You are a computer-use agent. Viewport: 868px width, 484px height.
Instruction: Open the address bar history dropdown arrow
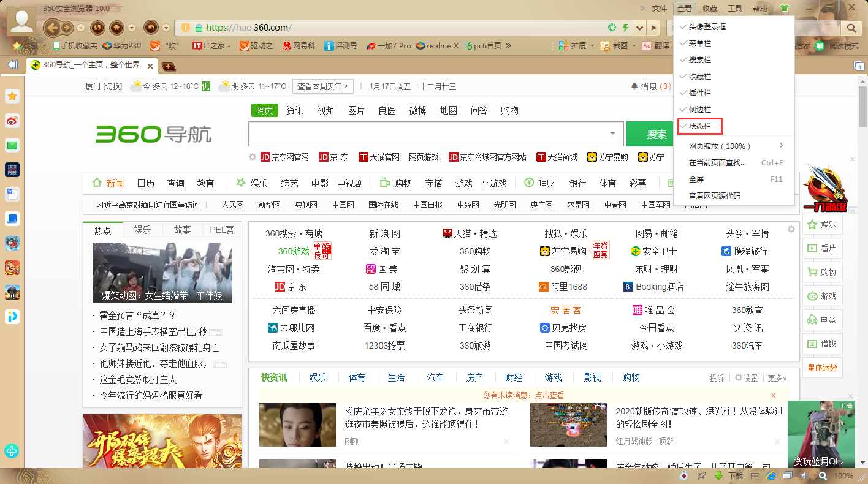[640, 28]
